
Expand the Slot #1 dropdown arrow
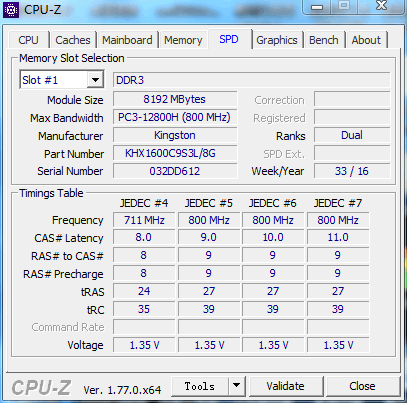point(95,80)
